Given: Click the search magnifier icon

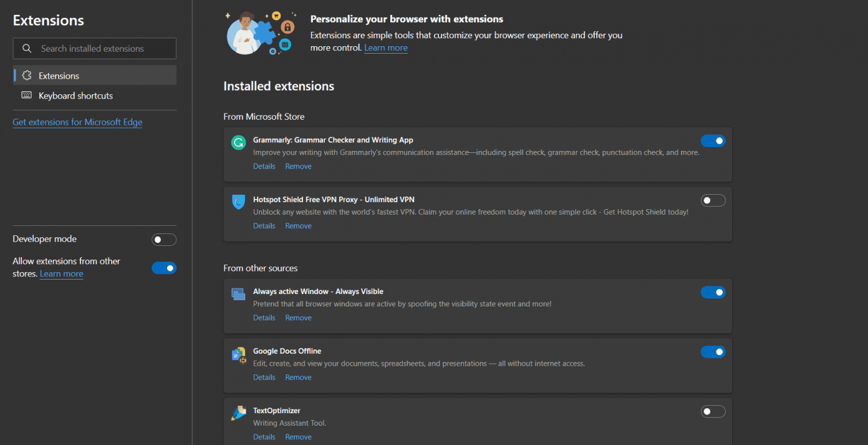Looking at the screenshot, I should point(27,48).
